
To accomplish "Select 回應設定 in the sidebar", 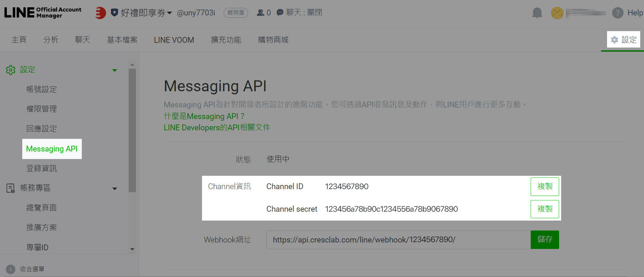I will tap(41, 129).
